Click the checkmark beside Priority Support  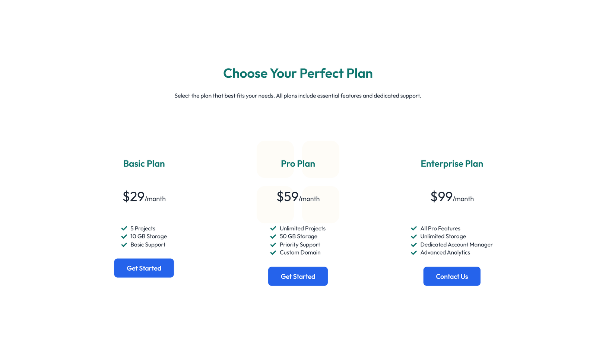(273, 245)
